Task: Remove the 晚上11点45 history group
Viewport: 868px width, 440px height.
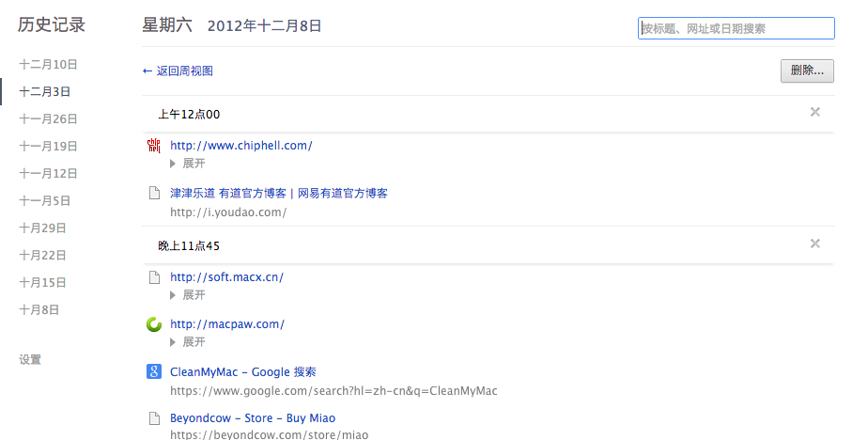Action: [814, 244]
